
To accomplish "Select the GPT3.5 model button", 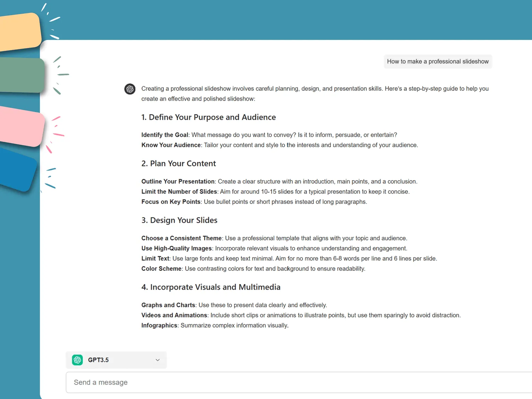I will coord(116,360).
